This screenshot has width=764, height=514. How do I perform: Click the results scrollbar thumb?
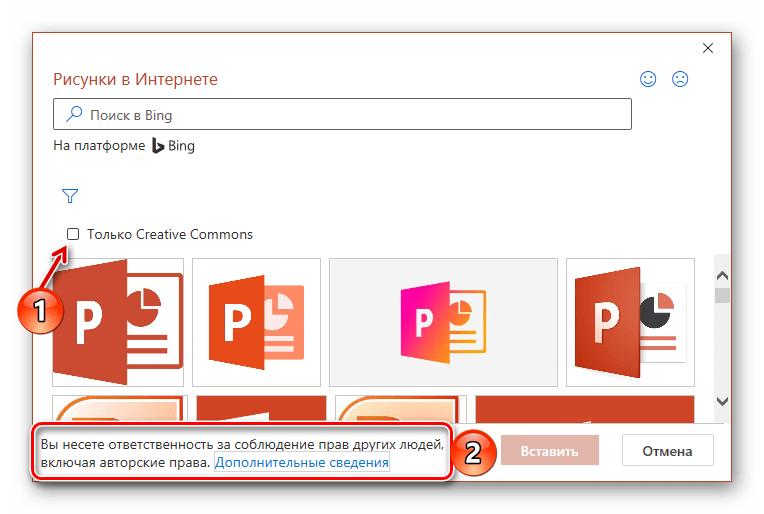tap(722, 295)
